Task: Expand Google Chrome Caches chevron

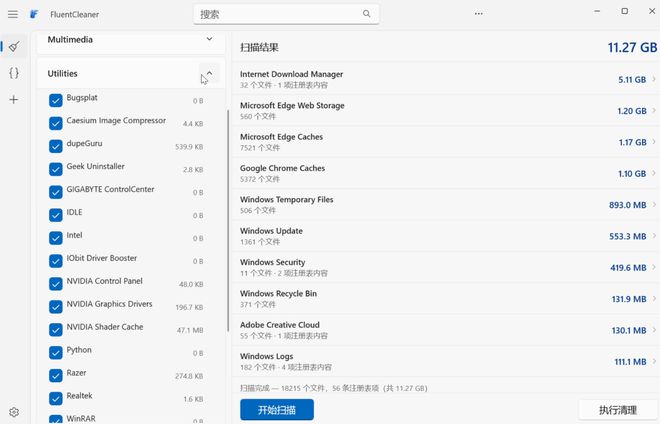Action: click(654, 173)
